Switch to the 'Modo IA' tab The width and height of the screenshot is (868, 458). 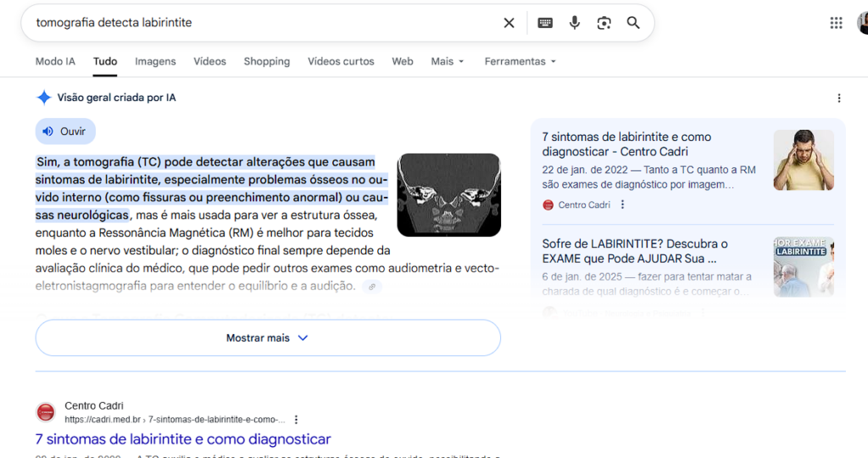pos(55,62)
